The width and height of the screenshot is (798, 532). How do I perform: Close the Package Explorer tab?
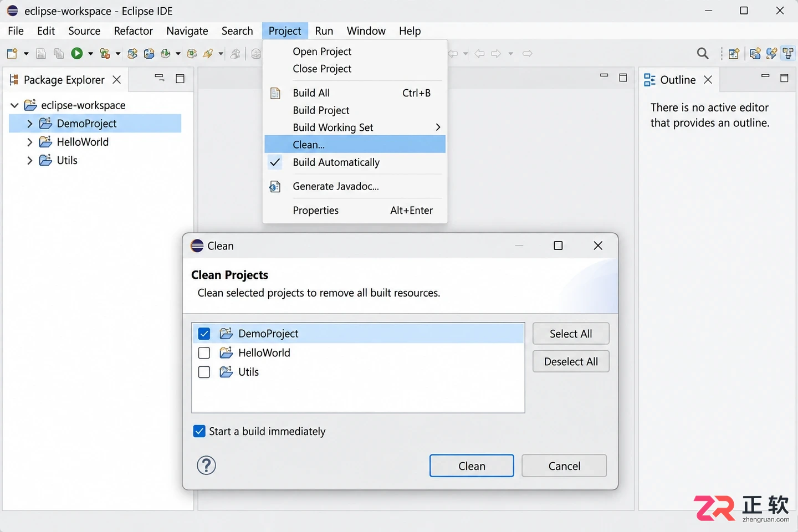[x=116, y=80]
